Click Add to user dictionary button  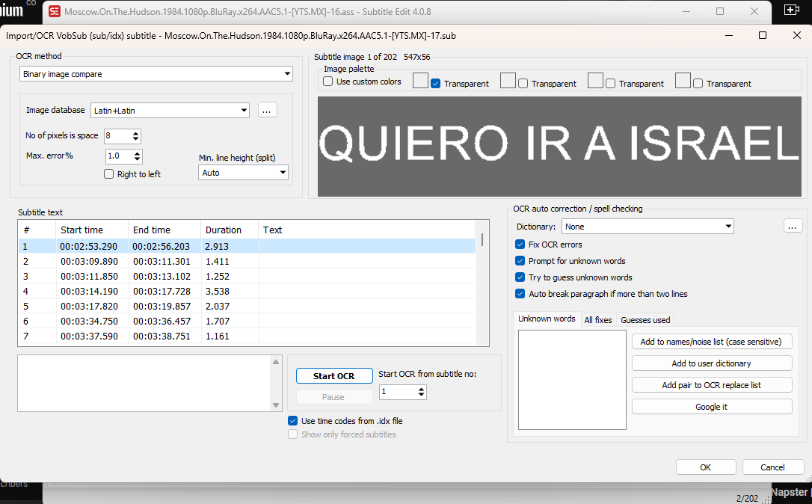coord(712,363)
